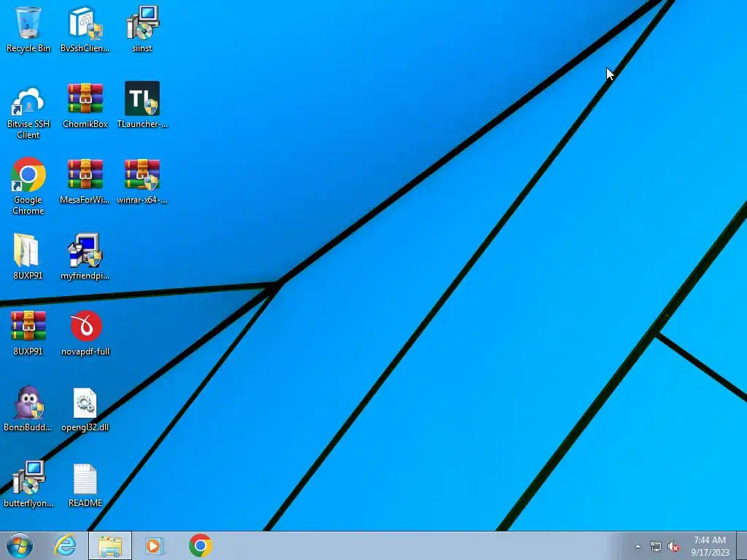The image size is (747, 560).
Task: Select the BvSshClient installer icon
Action: (x=85, y=29)
